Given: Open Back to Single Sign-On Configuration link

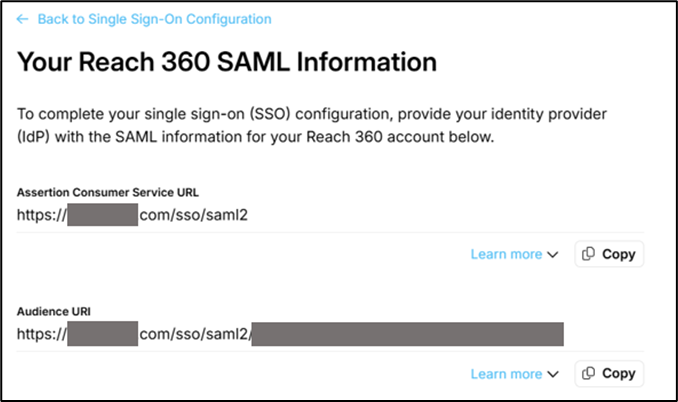Looking at the screenshot, I should 154,19.
